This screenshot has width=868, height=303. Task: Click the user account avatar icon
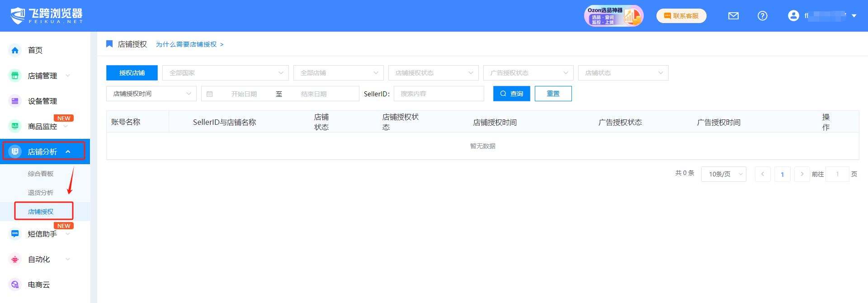click(x=793, y=16)
